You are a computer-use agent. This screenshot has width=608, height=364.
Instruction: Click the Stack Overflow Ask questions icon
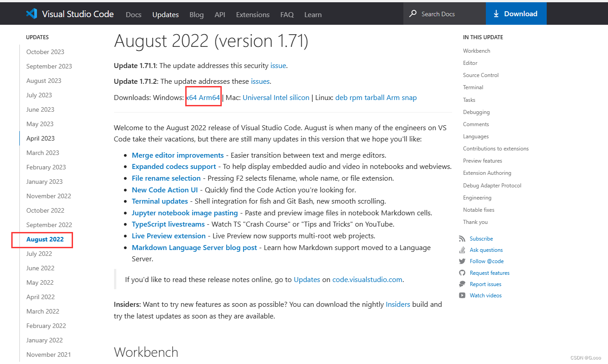point(462,250)
